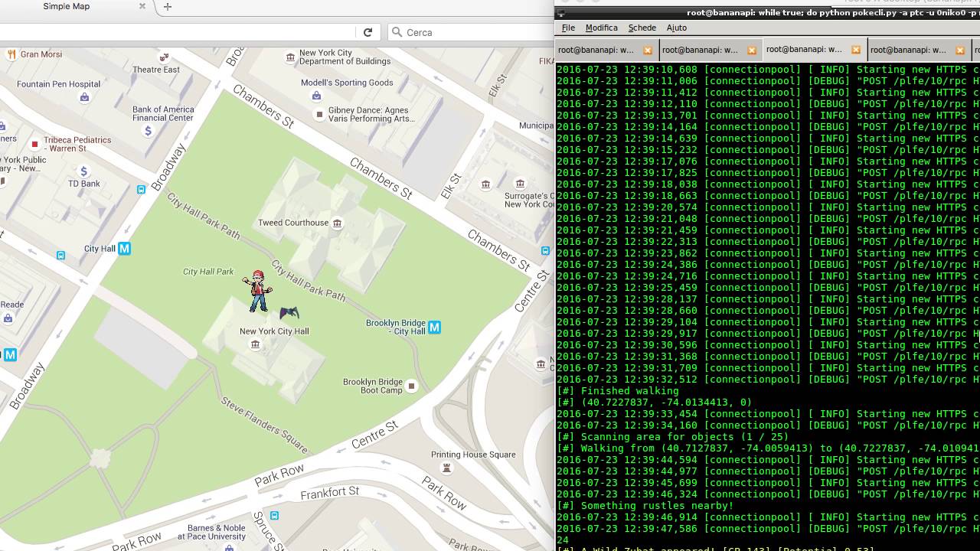Open a new browser tab
Viewport: 980px width, 551px height.
pyautogui.click(x=168, y=6)
